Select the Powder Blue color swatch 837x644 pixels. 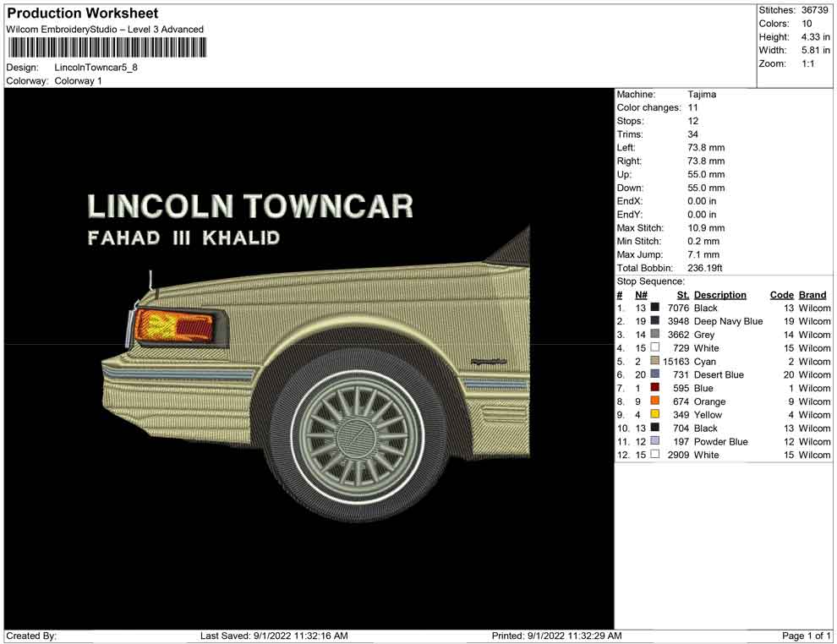(x=655, y=440)
